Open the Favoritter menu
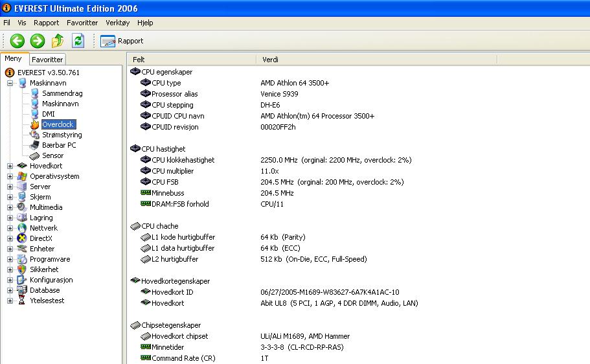This screenshot has width=590, height=364. (82, 23)
